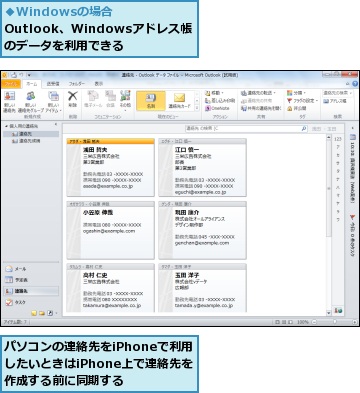Open the More (その他) communicate dropdown
Screen dimensions: 360x393
click(125, 100)
